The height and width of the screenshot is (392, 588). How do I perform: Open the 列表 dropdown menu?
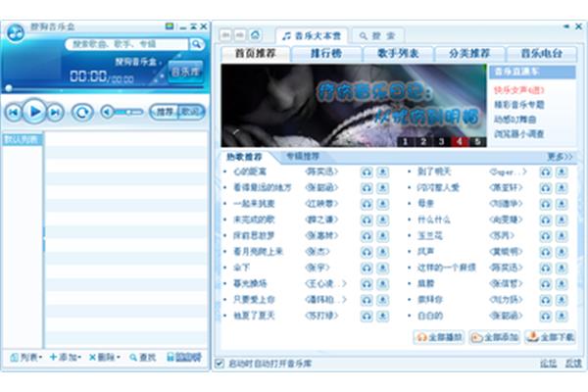[26, 358]
